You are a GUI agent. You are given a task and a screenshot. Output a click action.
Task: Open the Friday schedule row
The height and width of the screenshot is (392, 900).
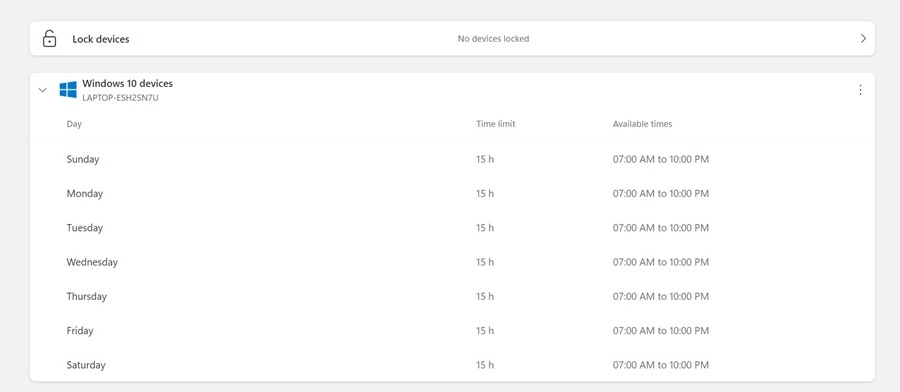coord(452,331)
